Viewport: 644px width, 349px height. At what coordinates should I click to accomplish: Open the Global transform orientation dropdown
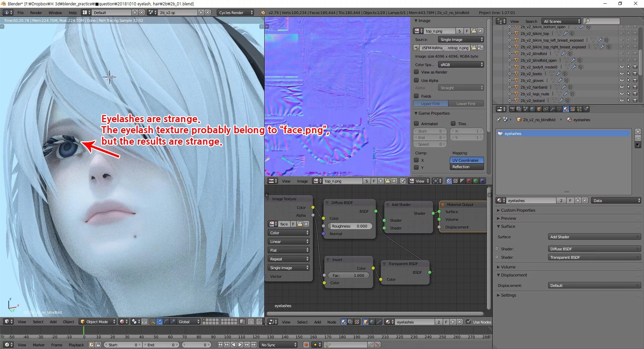189,321
